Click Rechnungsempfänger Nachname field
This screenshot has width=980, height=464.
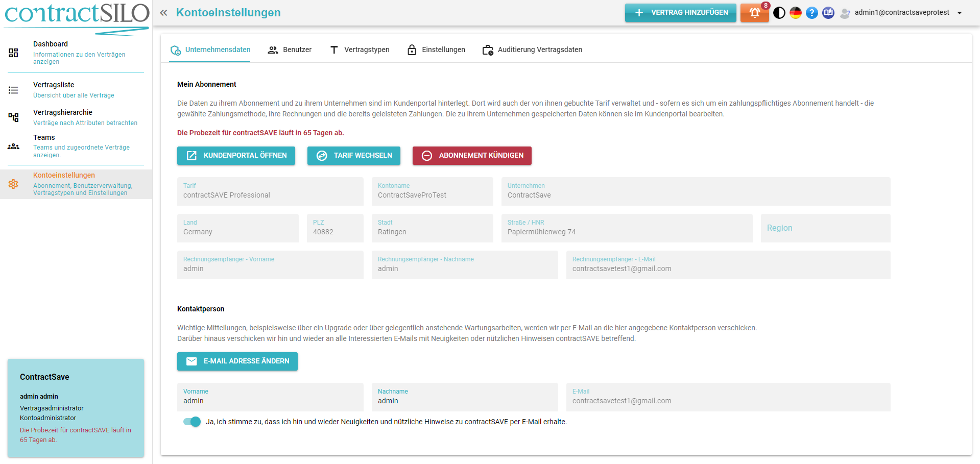click(x=465, y=265)
